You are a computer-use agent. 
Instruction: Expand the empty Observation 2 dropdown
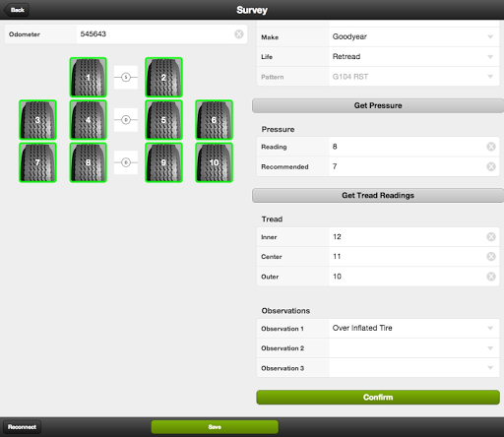[x=413, y=348]
